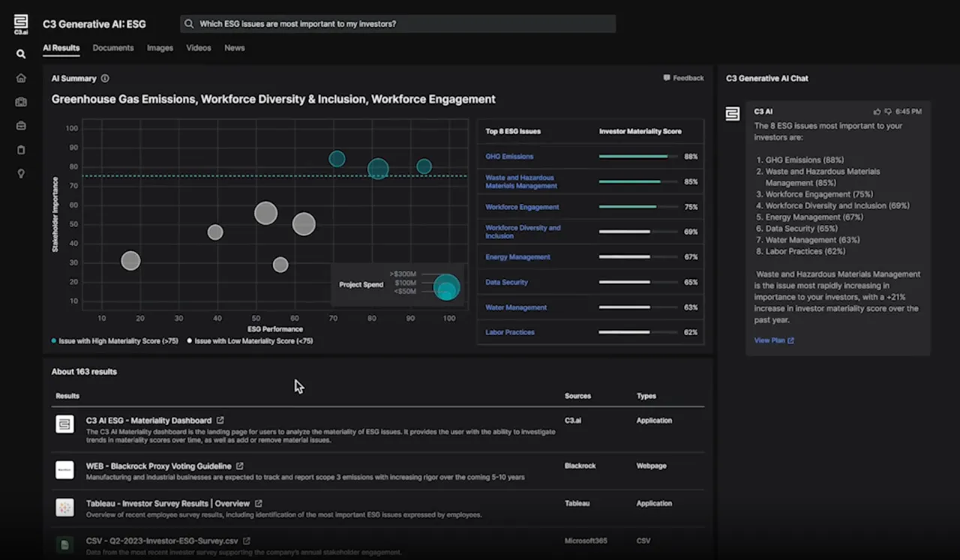Viewport: 960px width, 560px height.
Task: Click the 'Investor Materiality Score' column header
Action: click(640, 131)
